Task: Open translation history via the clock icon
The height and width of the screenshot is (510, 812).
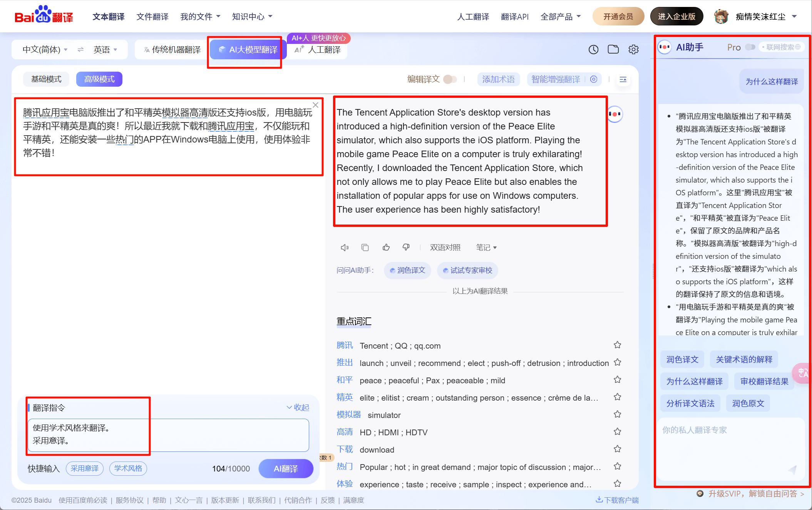Action: (x=593, y=49)
